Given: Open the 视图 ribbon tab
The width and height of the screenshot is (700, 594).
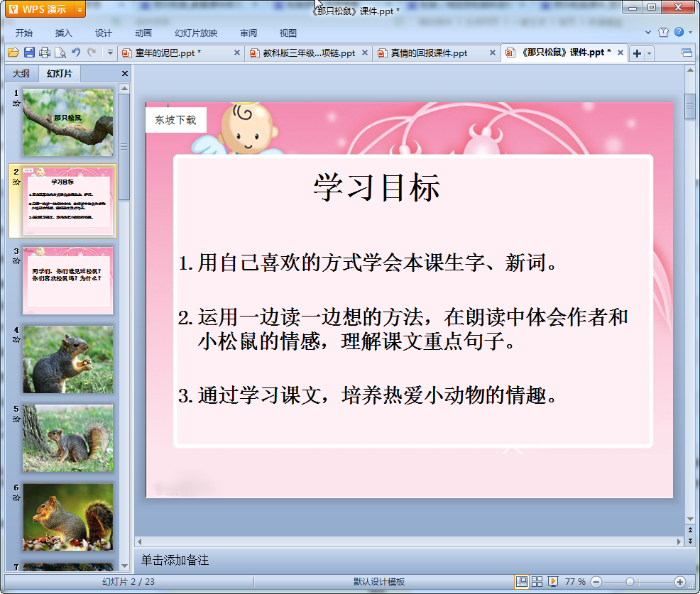Looking at the screenshot, I should point(288,33).
